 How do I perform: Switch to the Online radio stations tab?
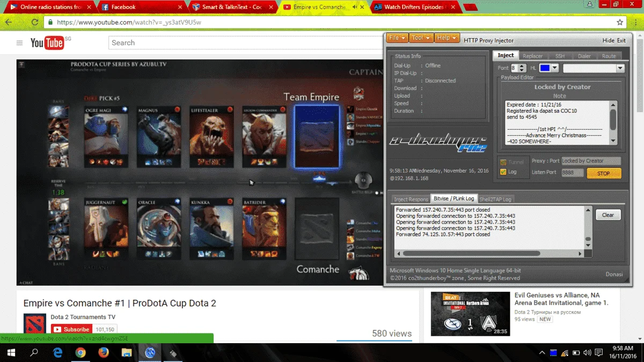(51, 7)
